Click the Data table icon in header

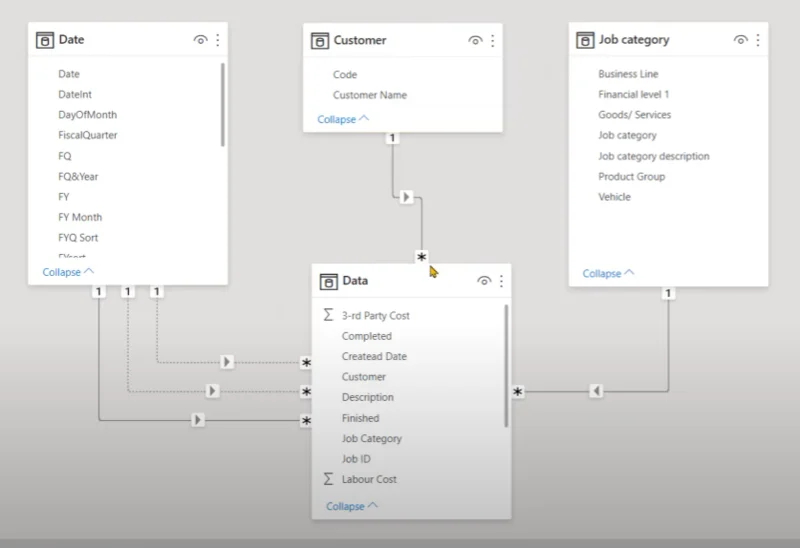[329, 281]
